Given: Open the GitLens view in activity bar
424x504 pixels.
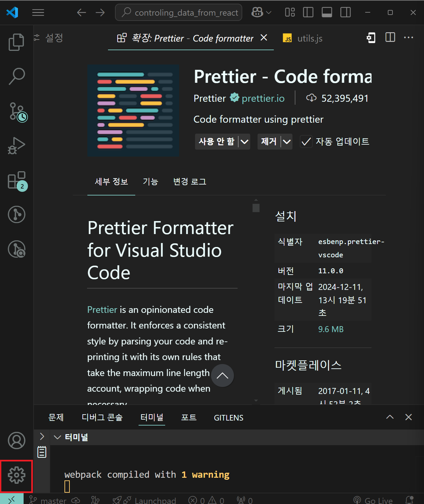Looking at the screenshot, I should pyautogui.click(x=16, y=214).
